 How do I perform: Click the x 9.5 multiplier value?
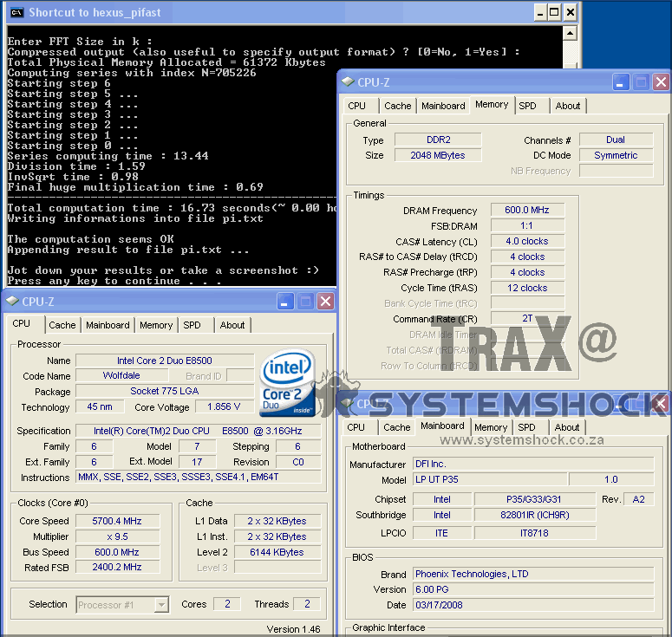[x=117, y=536]
